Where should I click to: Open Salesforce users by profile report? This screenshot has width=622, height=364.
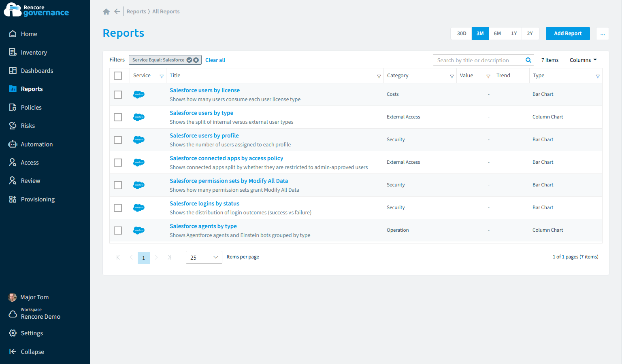coord(204,135)
